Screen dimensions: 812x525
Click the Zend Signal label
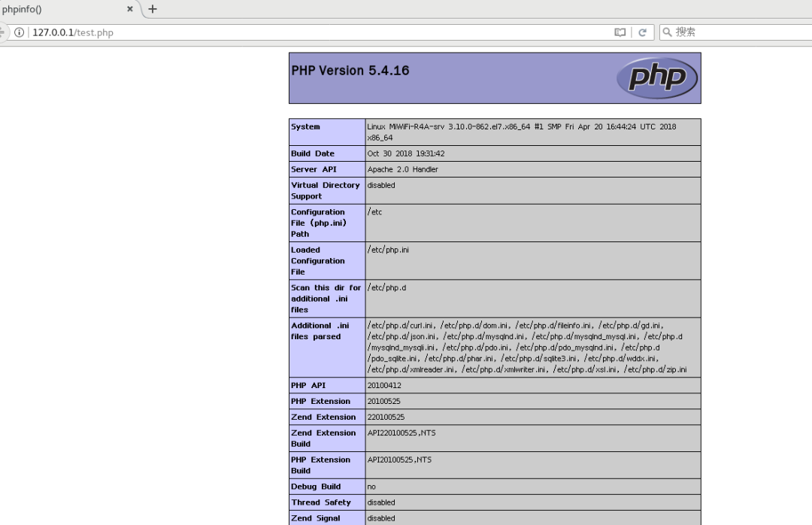pyautogui.click(x=315, y=518)
